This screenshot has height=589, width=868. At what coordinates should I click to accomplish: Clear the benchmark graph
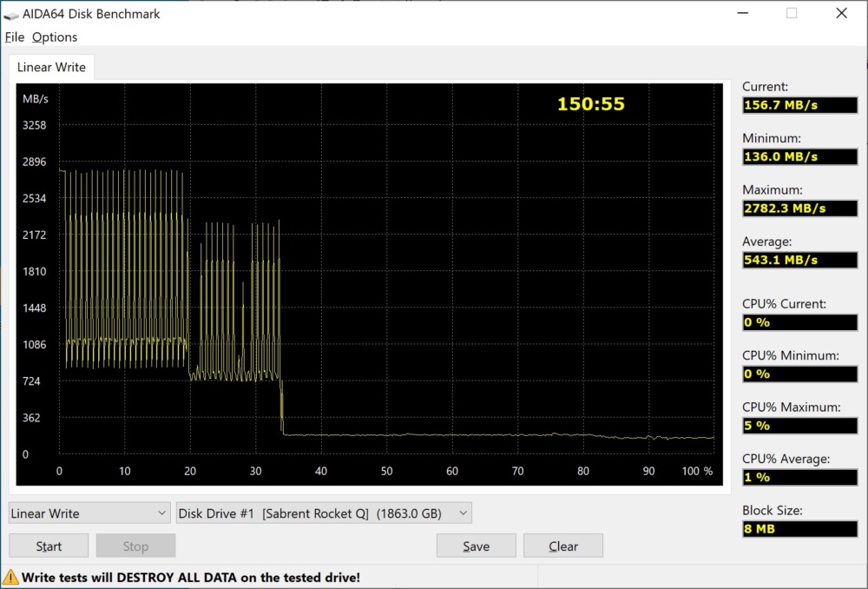[x=563, y=546]
